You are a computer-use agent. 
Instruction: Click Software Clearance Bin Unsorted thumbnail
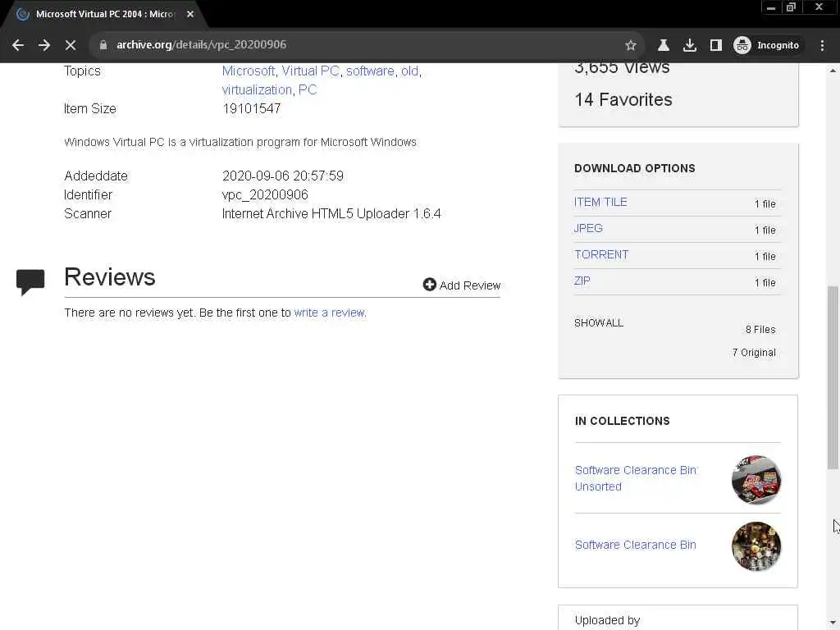756,479
